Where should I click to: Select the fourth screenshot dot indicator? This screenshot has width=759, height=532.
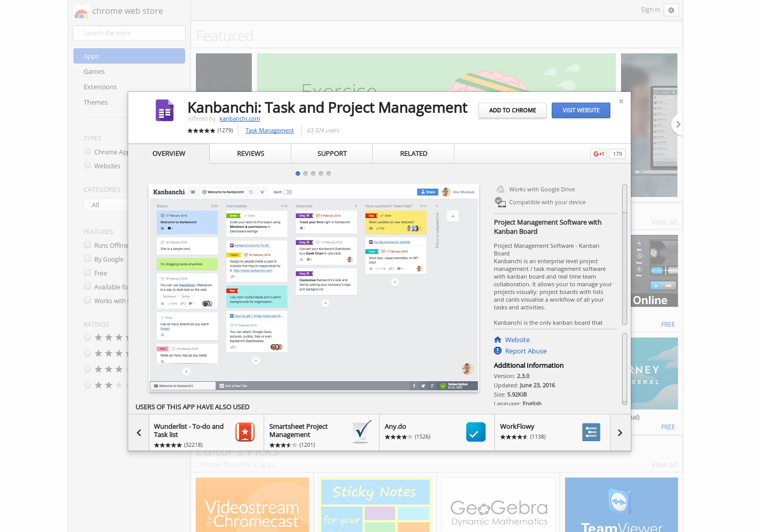point(321,173)
